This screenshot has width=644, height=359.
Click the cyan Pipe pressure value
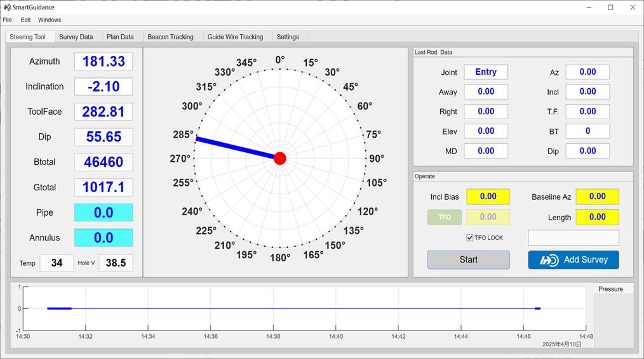104,212
